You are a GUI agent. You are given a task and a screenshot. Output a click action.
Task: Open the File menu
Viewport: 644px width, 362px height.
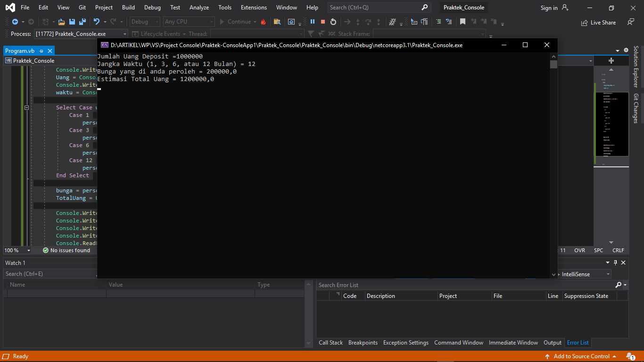pos(25,8)
